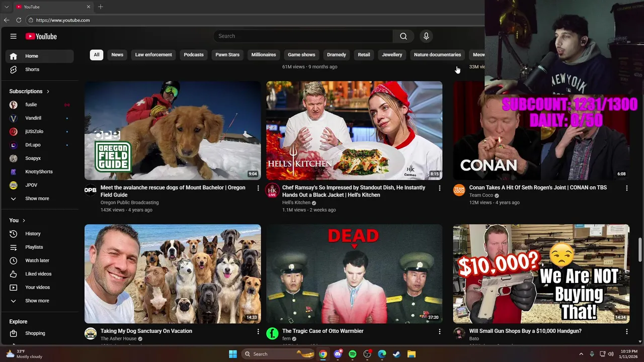
Task: Go back using the browser arrow
Action: click(x=7, y=20)
